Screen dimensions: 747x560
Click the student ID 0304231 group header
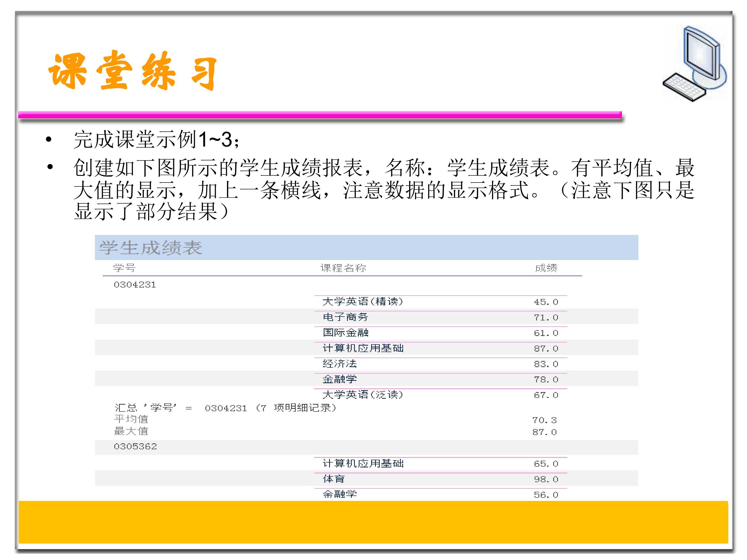coord(135,285)
